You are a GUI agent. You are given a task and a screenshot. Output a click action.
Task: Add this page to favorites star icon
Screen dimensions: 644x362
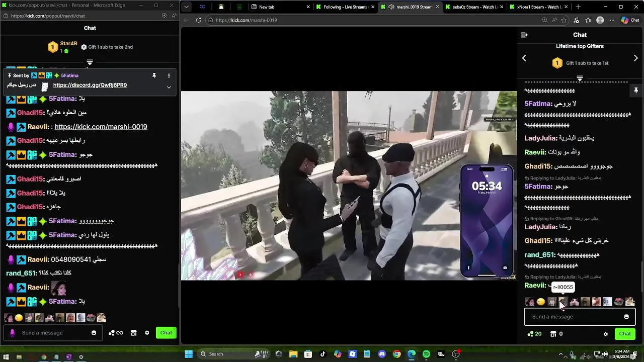[x=564, y=20]
